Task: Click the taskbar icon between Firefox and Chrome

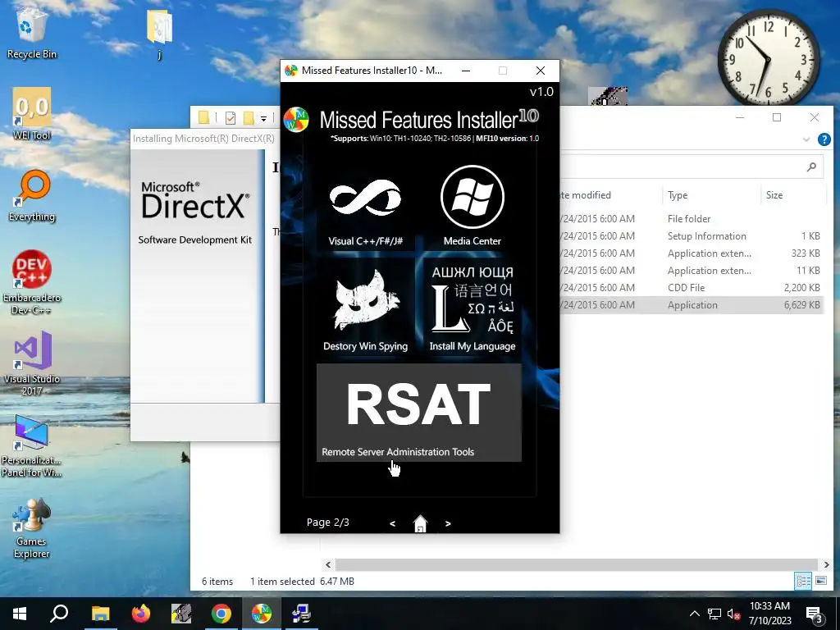Action: point(181,614)
